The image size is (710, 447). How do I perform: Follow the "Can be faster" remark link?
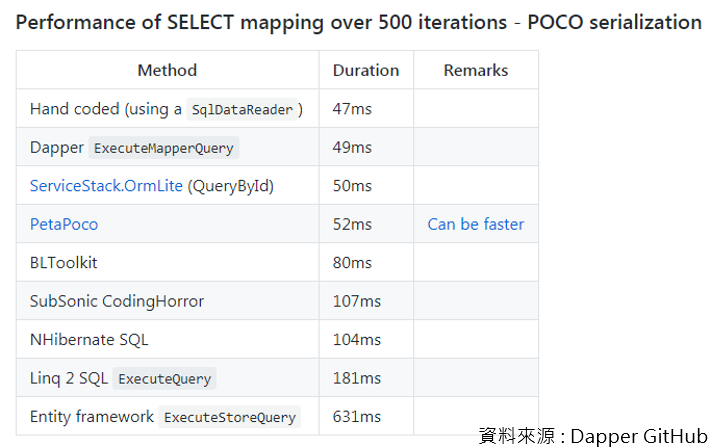pyautogui.click(x=475, y=224)
